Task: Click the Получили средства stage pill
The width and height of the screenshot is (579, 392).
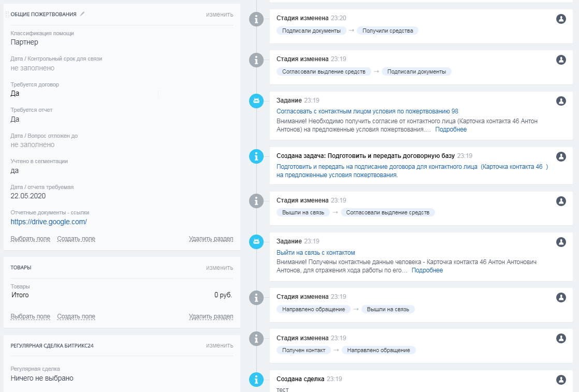Action: [x=387, y=31]
